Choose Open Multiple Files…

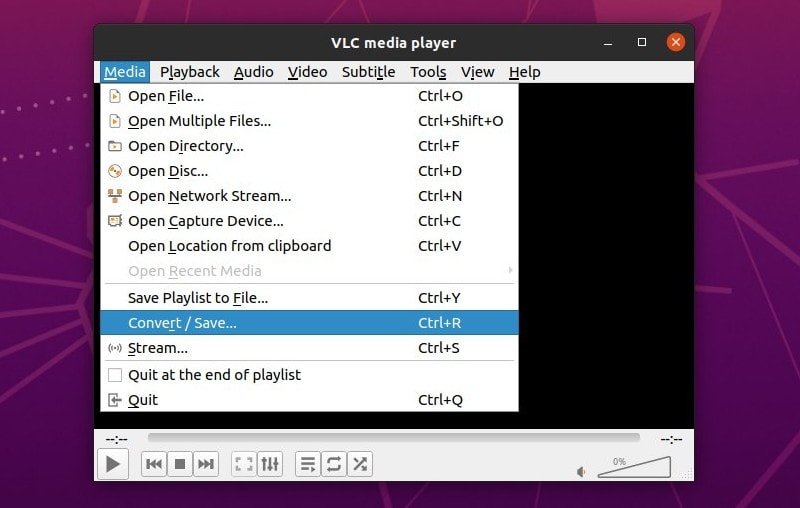coord(309,121)
